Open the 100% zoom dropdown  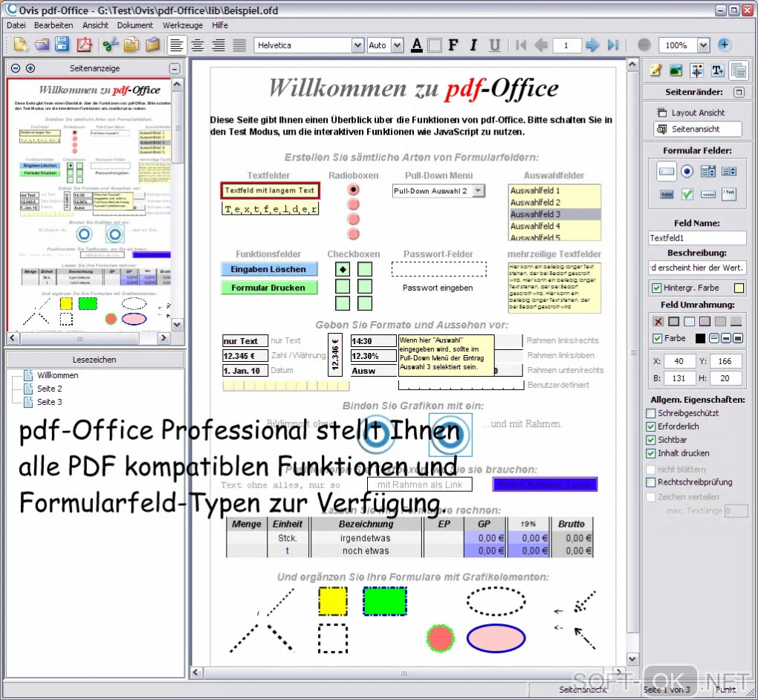(703, 45)
